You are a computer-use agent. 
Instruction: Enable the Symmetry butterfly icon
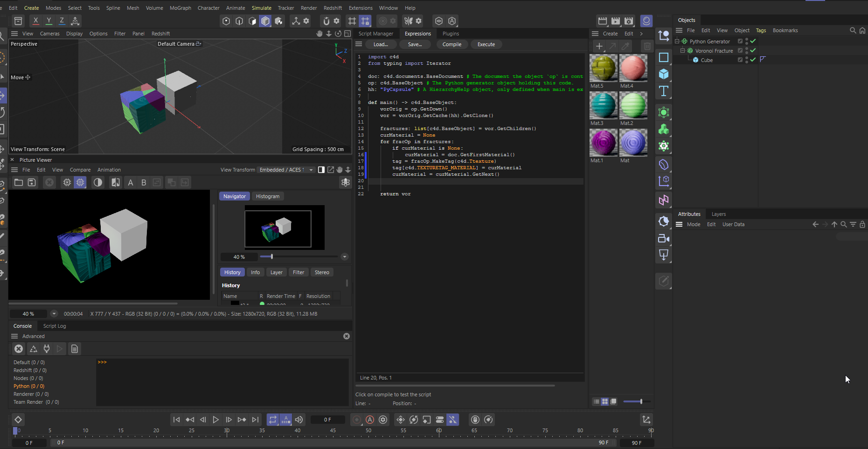click(x=409, y=21)
